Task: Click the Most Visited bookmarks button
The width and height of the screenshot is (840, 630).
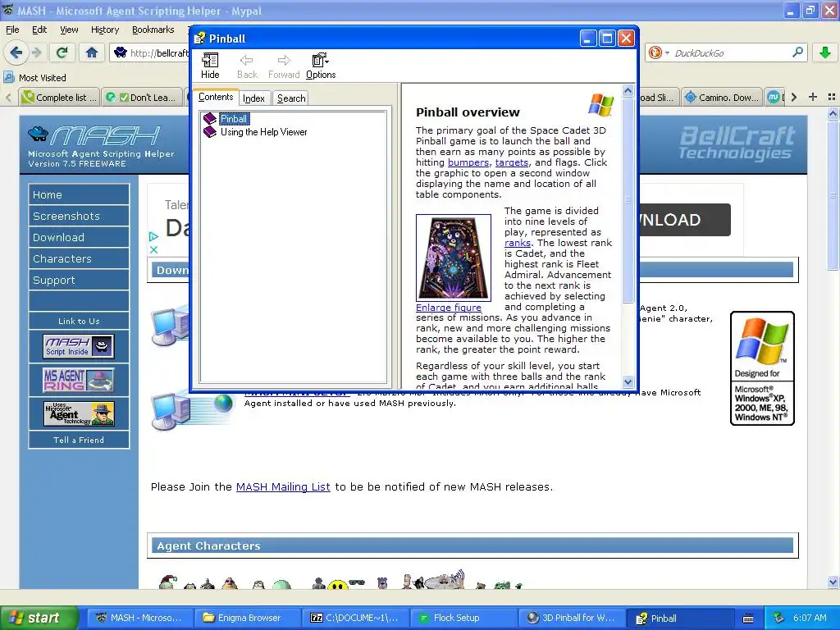Action: [35, 78]
